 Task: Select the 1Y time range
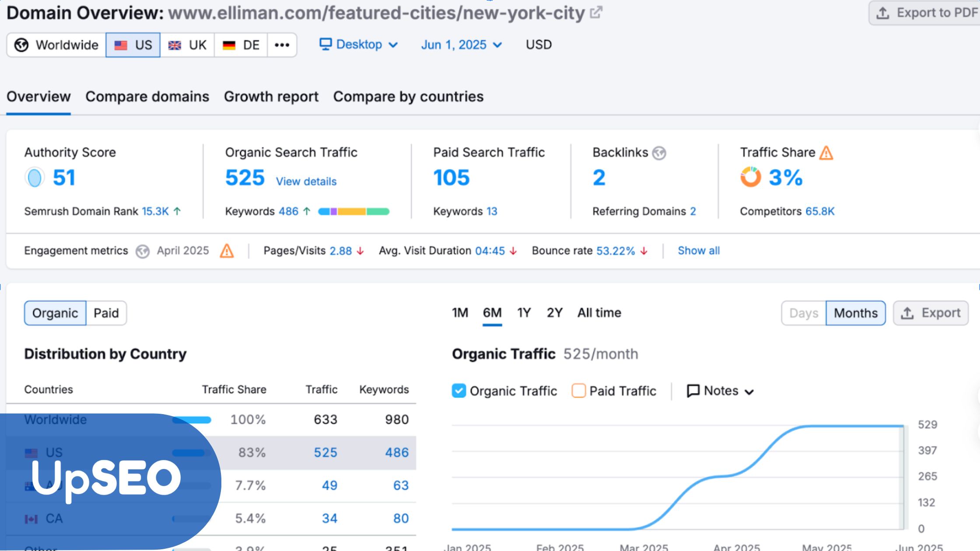524,313
